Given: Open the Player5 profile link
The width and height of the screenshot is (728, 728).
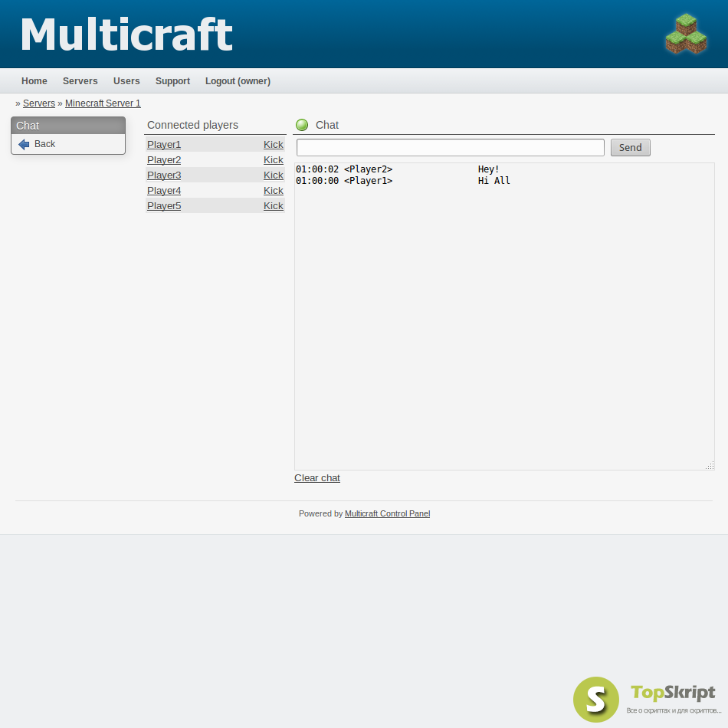Looking at the screenshot, I should tap(164, 205).
